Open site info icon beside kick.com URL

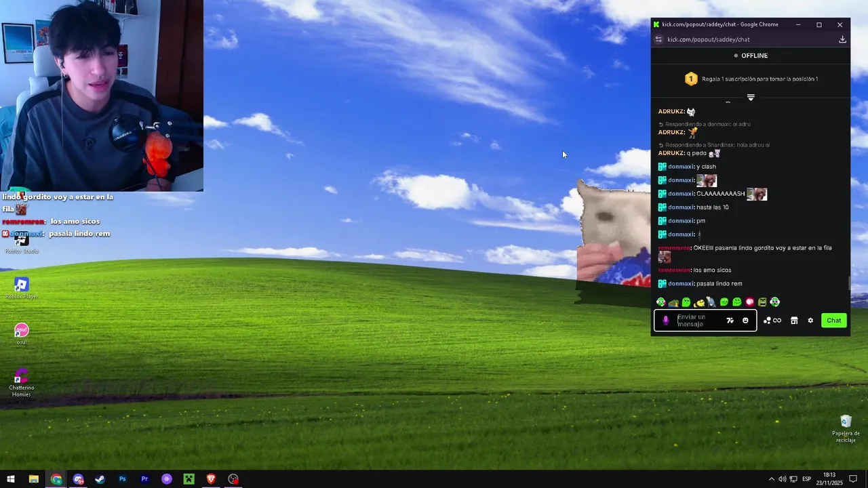coord(658,39)
